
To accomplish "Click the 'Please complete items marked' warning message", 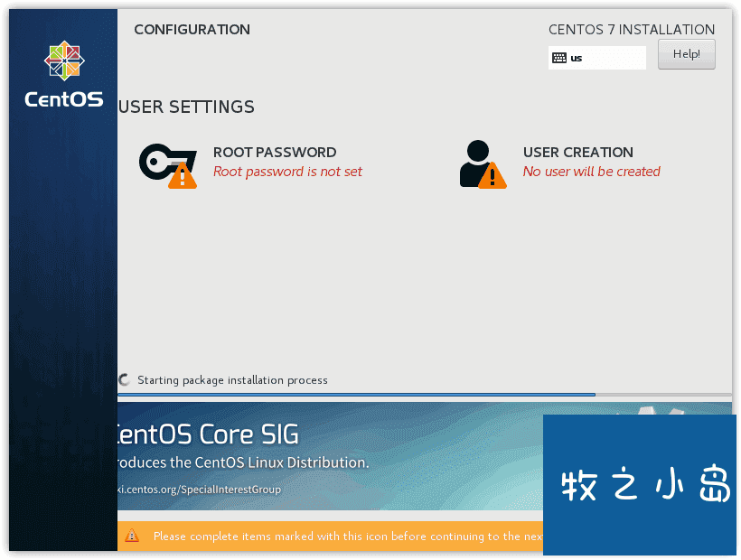I will coord(347,536).
